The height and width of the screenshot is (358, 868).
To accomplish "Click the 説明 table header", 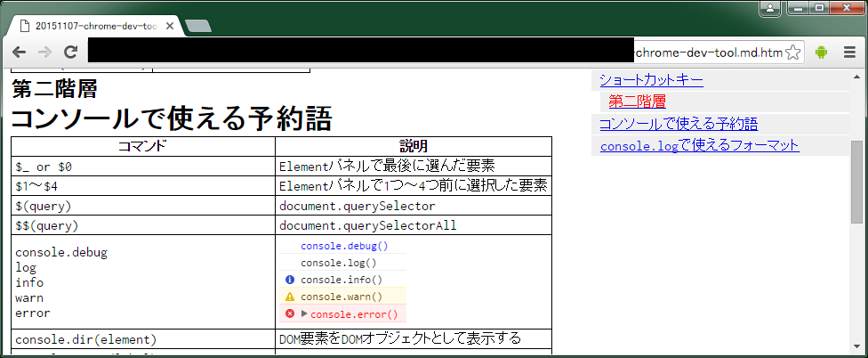I will [x=414, y=146].
